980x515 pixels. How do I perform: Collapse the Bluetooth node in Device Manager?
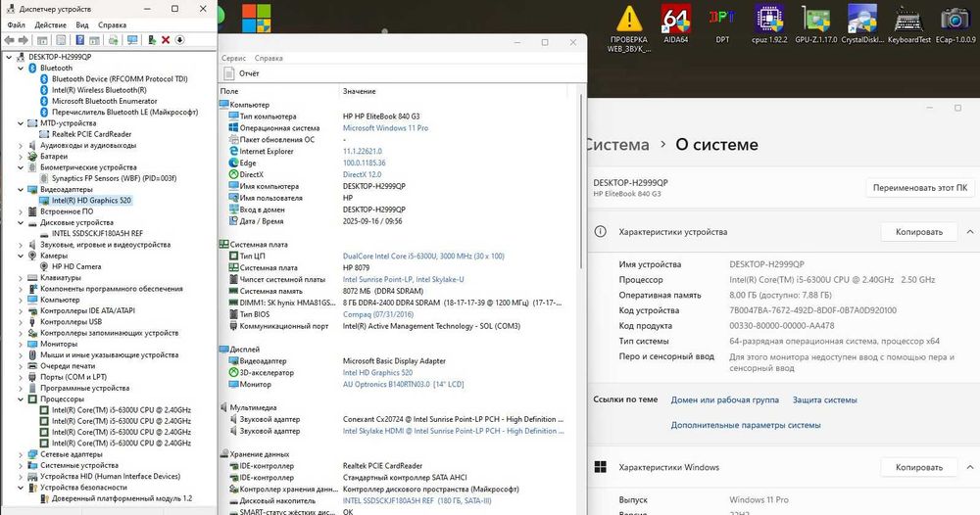[20, 68]
